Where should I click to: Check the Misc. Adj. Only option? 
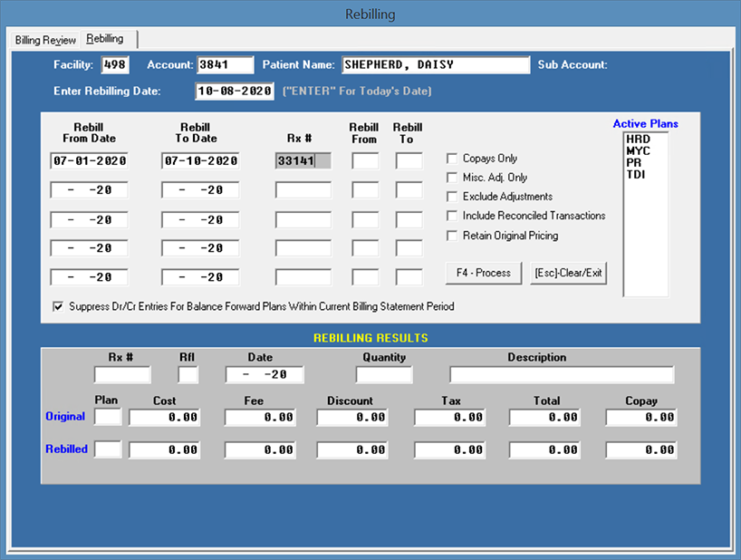click(x=453, y=178)
